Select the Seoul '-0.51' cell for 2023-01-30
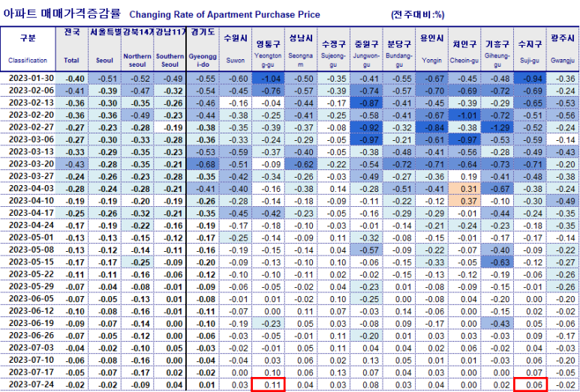Viewport: 580px width, 392px height. click(104, 79)
